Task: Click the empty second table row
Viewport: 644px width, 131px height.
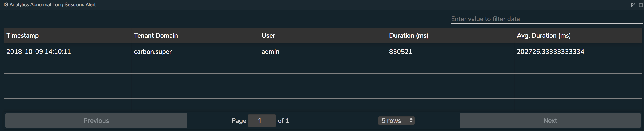Action: pos(323,67)
